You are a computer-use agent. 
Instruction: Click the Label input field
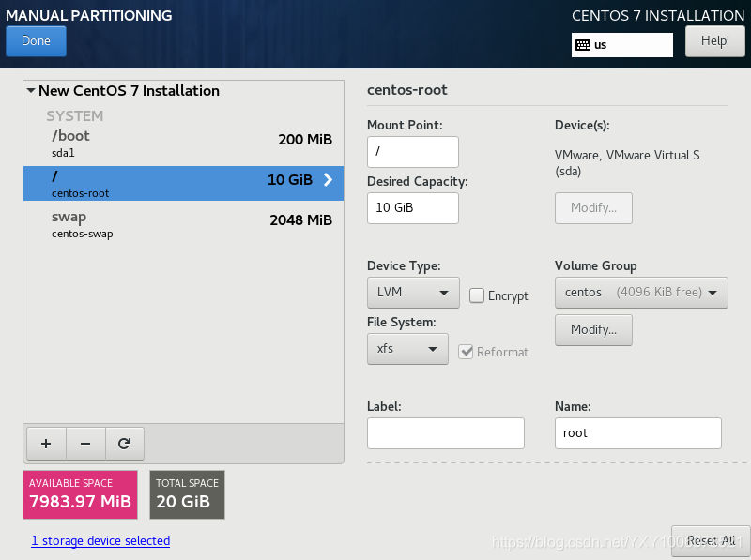point(445,433)
